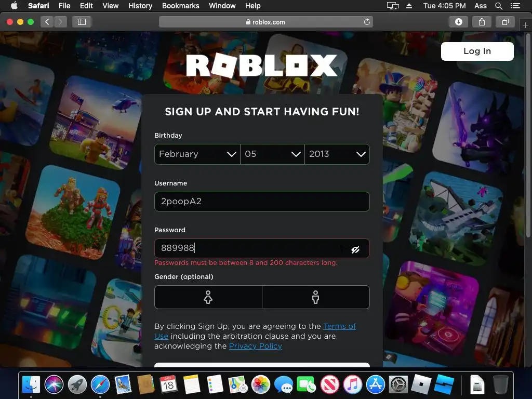532x399 pixels.
Task: Open Finder from the dock
Action: (31, 385)
